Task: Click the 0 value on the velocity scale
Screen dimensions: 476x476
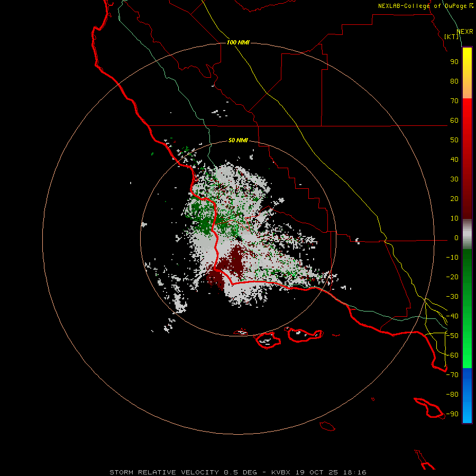Action: click(x=456, y=237)
